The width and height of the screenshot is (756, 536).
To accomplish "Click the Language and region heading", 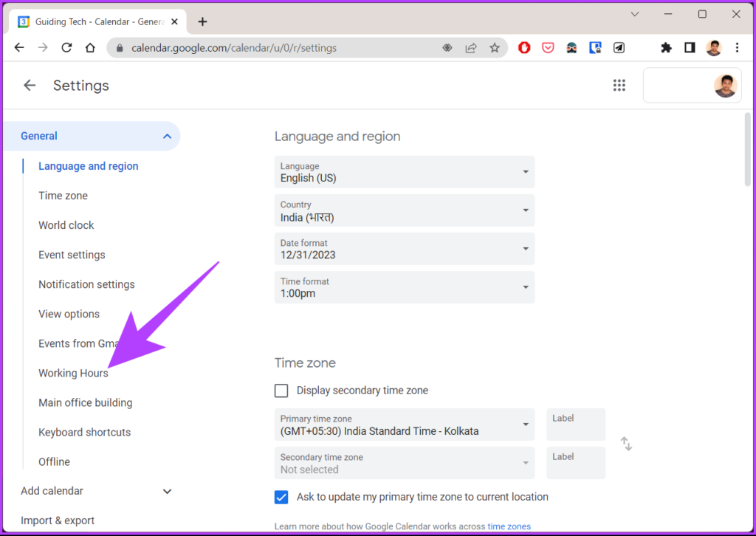I will tap(337, 137).
